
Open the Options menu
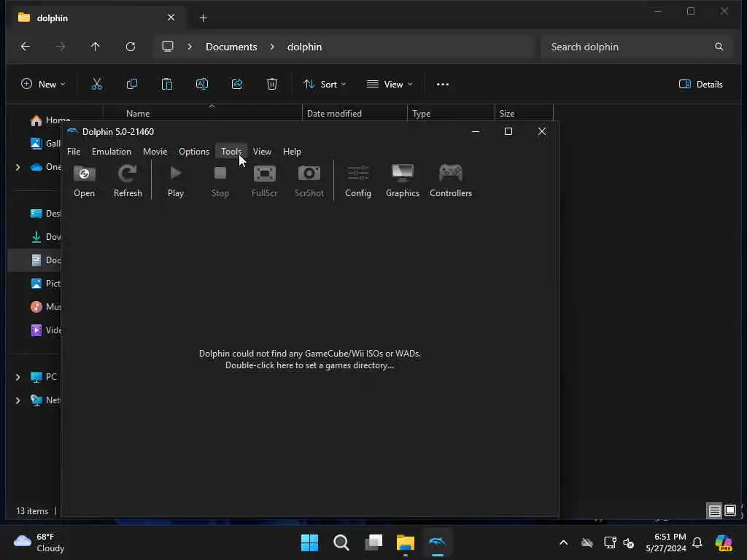click(x=194, y=152)
